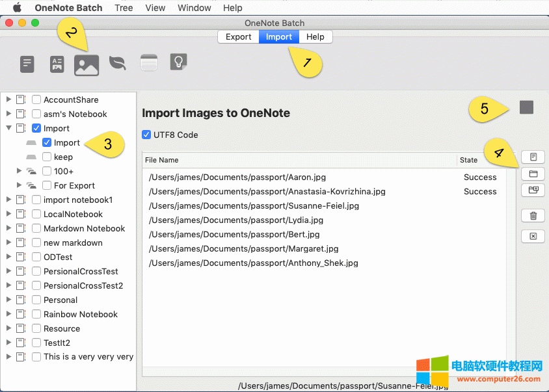Click the Evernote leaf import icon
Screen dimensions: 549x392
pyautogui.click(x=118, y=64)
